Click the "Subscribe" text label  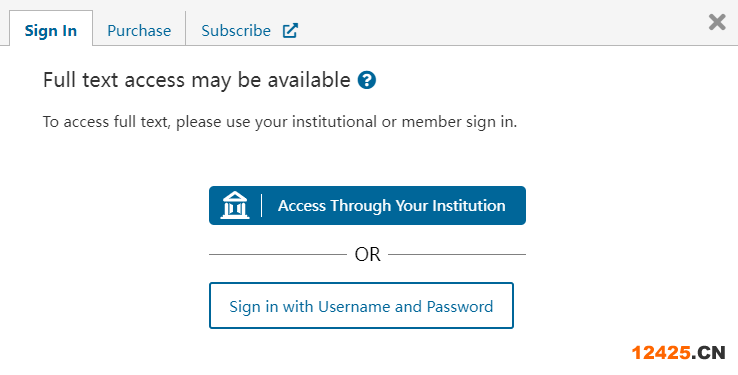coord(236,31)
